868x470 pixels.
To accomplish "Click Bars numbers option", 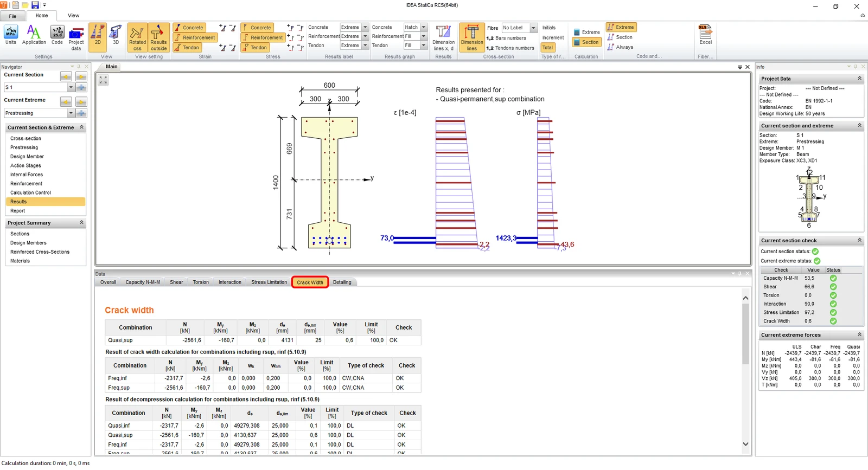I will [506, 38].
